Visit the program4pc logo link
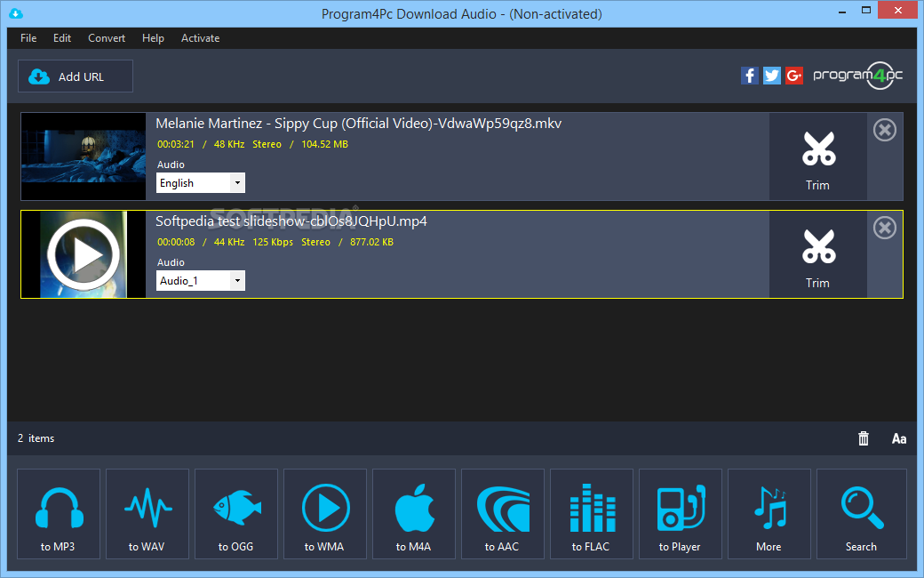 [858, 76]
